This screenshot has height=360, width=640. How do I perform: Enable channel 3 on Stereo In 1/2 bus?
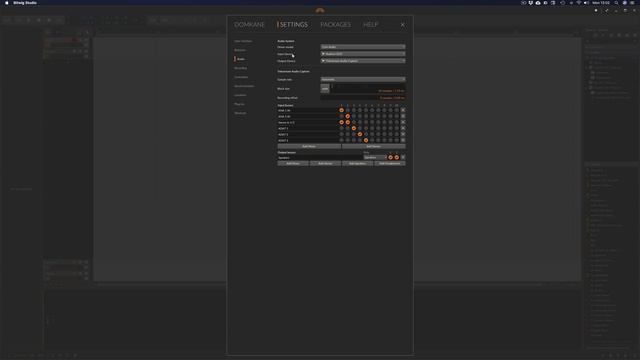pos(354,122)
